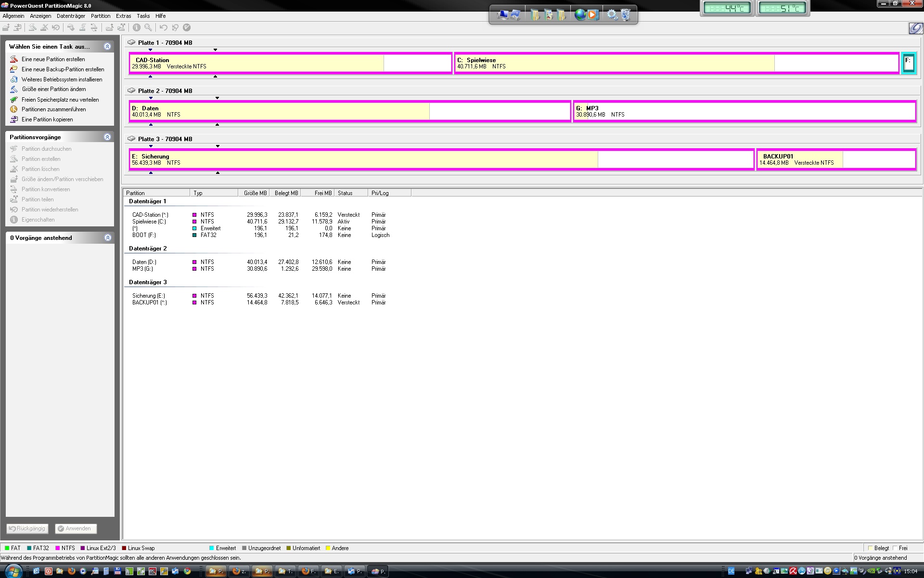Open the Allgemein menu

(13, 16)
